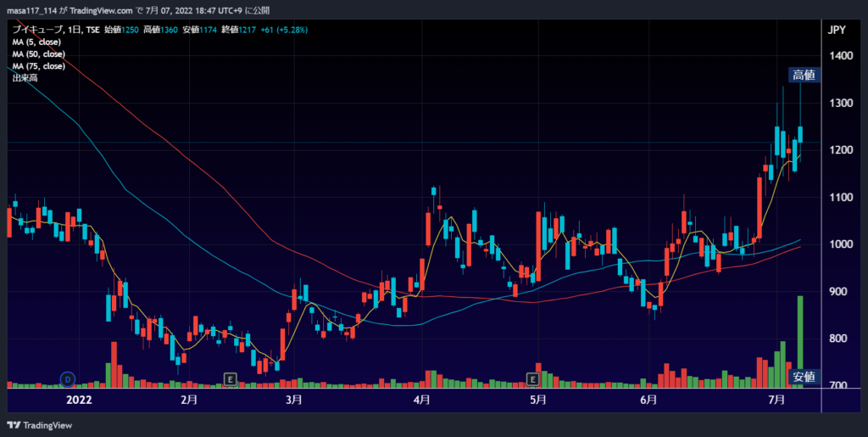868x437 pixels.
Task: Select the MA (50, close) indicator label
Action: pyautogui.click(x=39, y=54)
